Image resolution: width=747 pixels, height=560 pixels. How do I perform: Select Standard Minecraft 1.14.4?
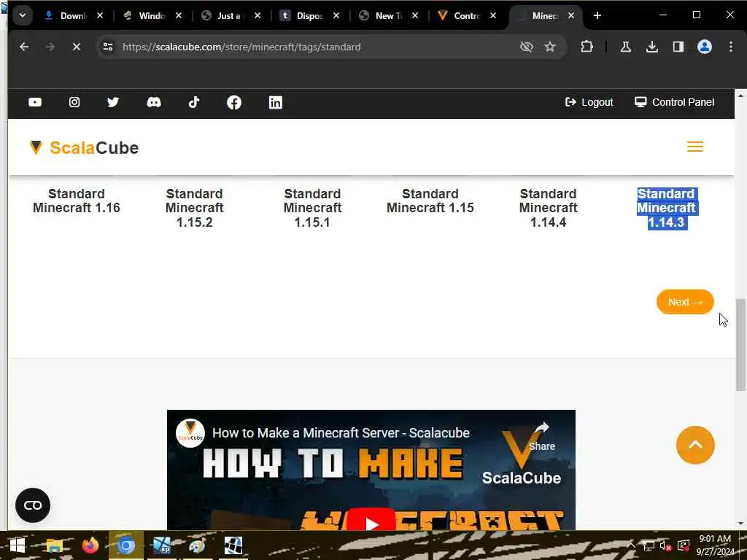tap(549, 208)
